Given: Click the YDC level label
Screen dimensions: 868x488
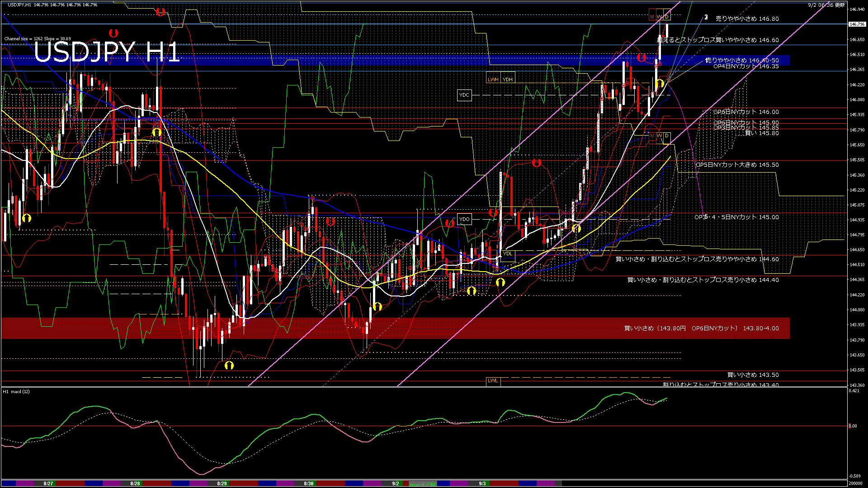Looking at the screenshot, I should 464,95.
